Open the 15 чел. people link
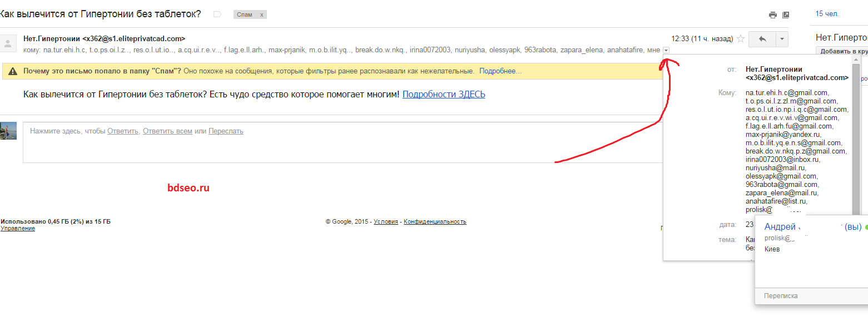 (827, 14)
